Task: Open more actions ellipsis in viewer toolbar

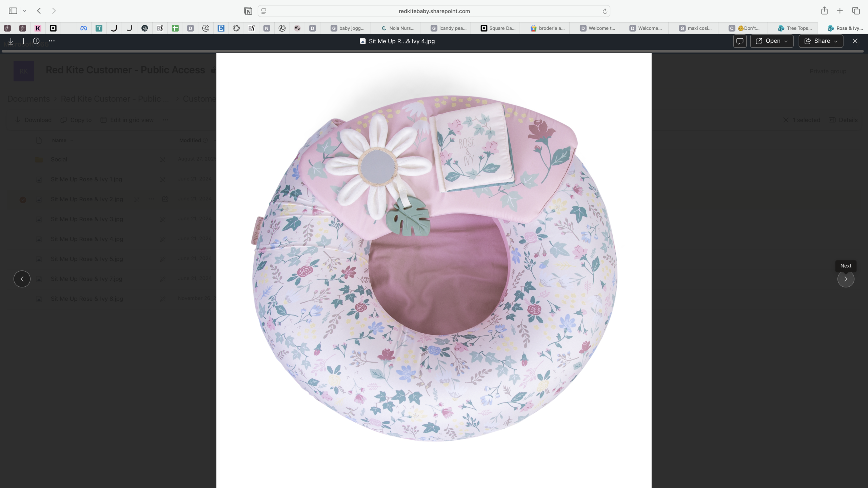Action: coord(52,41)
